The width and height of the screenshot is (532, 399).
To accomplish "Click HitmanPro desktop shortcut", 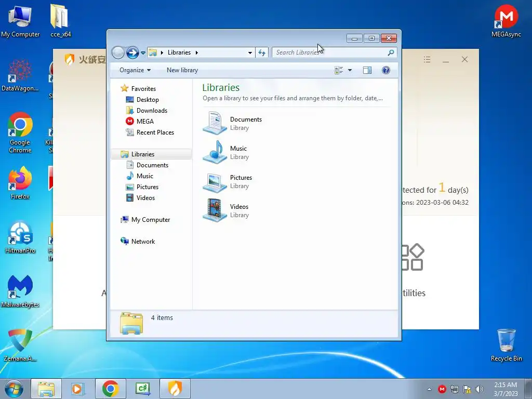I will [x=20, y=237].
